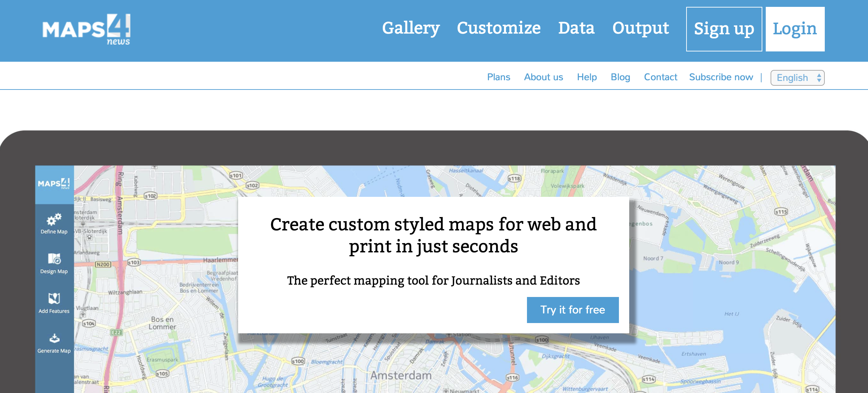Open the Help link
Viewport: 868px width, 393px height.
point(587,77)
